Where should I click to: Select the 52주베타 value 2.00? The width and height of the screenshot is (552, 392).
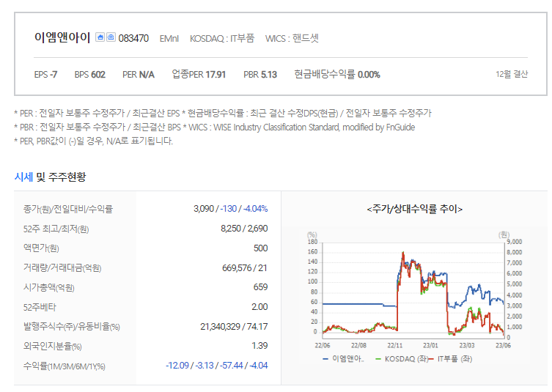[x=260, y=307]
